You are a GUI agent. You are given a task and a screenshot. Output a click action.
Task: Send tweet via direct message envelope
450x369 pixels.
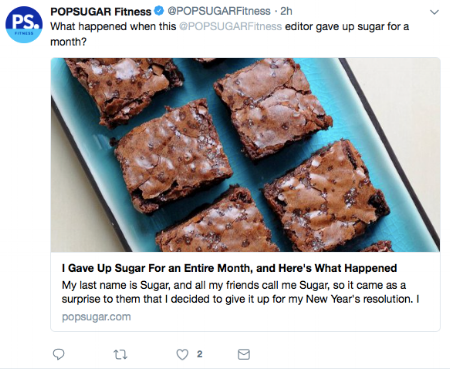pos(244,354)
